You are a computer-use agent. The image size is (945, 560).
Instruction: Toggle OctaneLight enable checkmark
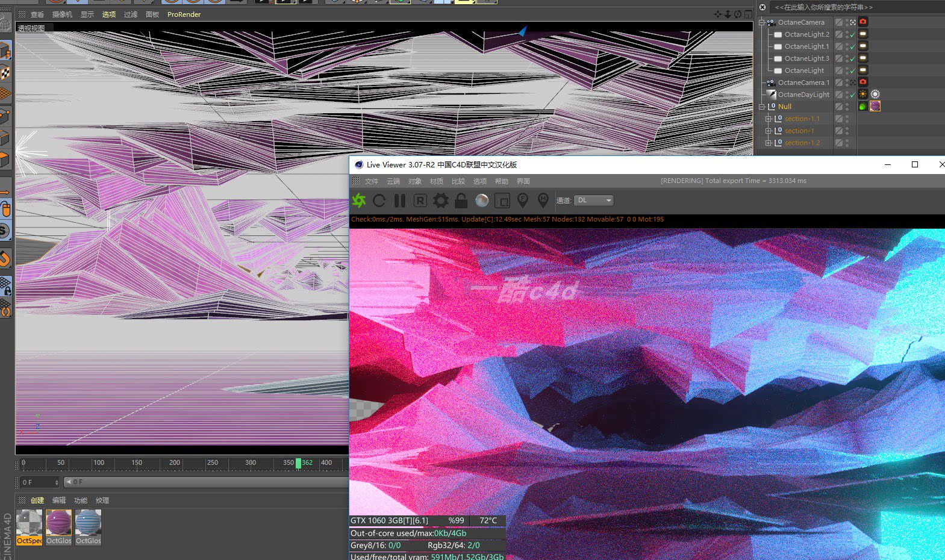coord(853,71)
